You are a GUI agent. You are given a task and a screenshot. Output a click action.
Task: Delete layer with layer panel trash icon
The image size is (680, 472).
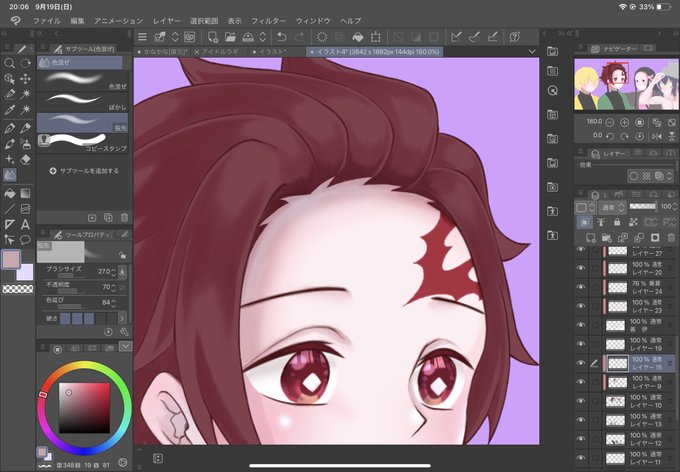coord(671,237)
